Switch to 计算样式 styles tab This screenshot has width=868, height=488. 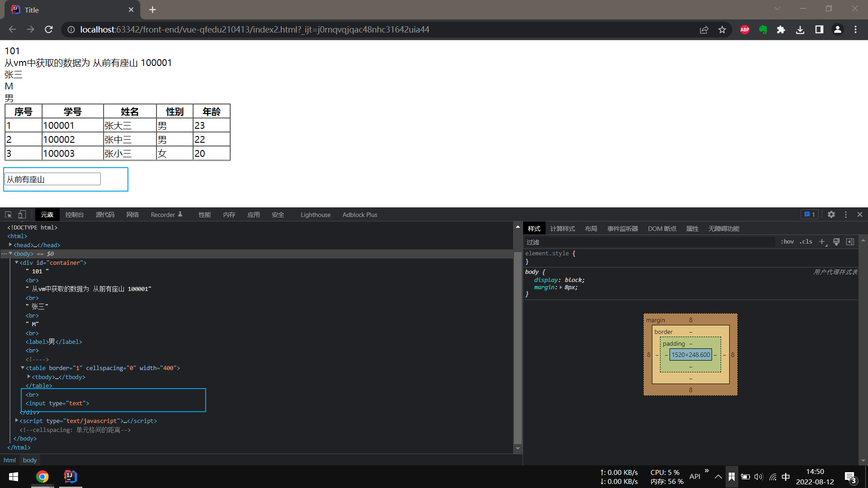[x=562, y=229]
